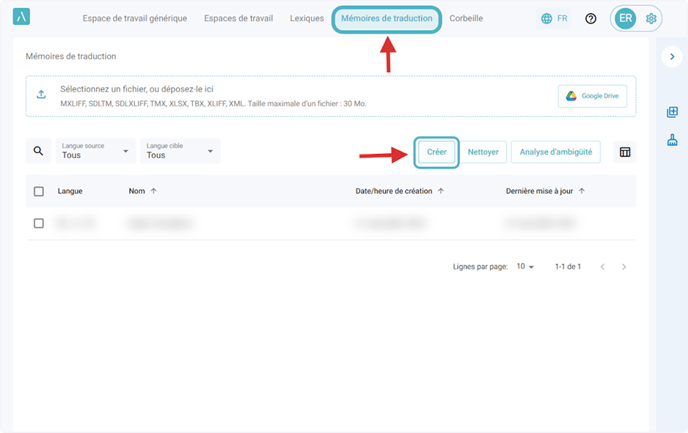Open the ER user account avatar
The height and width of the screenshot is (433, 688).
[x=625, y=18]
